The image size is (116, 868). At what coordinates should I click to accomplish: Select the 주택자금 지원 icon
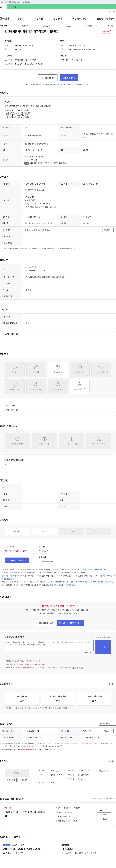(x=15, y=386)
